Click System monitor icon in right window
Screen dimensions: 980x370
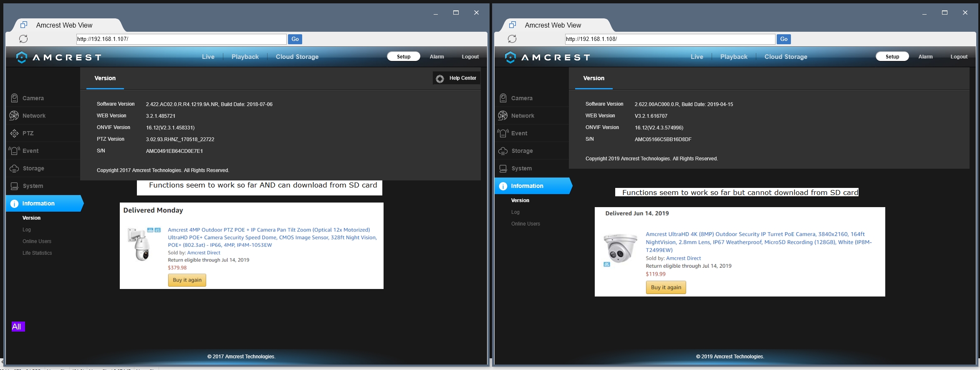[x=503, y=168]
